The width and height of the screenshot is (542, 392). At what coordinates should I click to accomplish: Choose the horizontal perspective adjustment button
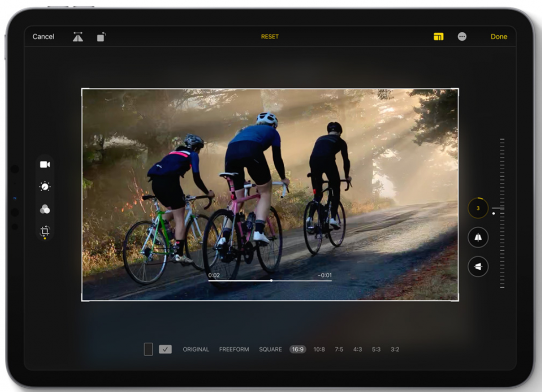point(478,267)
